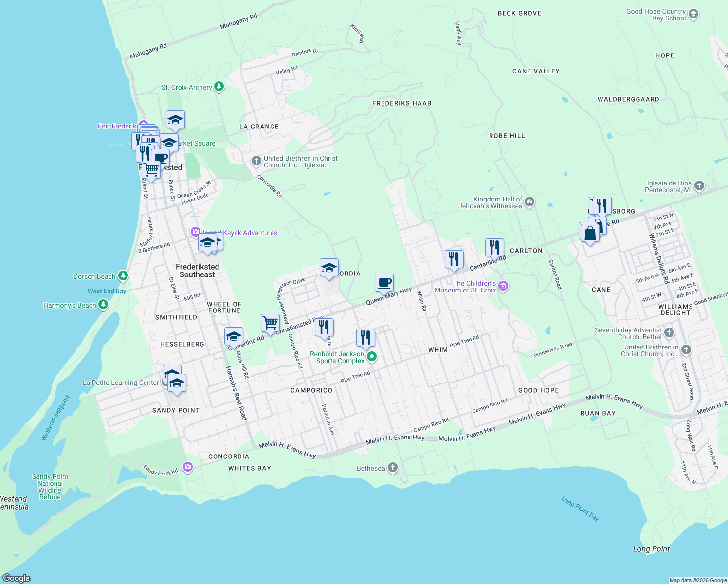The height and width of the screenshot is (584, 728).
Task: Click the Westend Saltpond label
Action: (x=55, y=418)
